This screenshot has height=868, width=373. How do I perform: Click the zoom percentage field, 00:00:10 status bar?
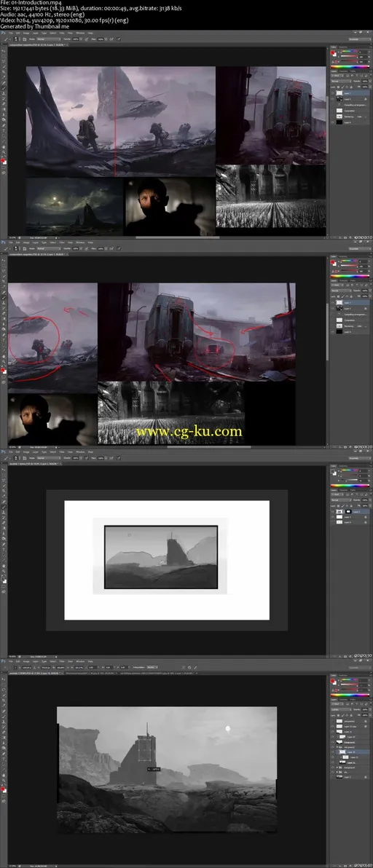click(12, 238)
